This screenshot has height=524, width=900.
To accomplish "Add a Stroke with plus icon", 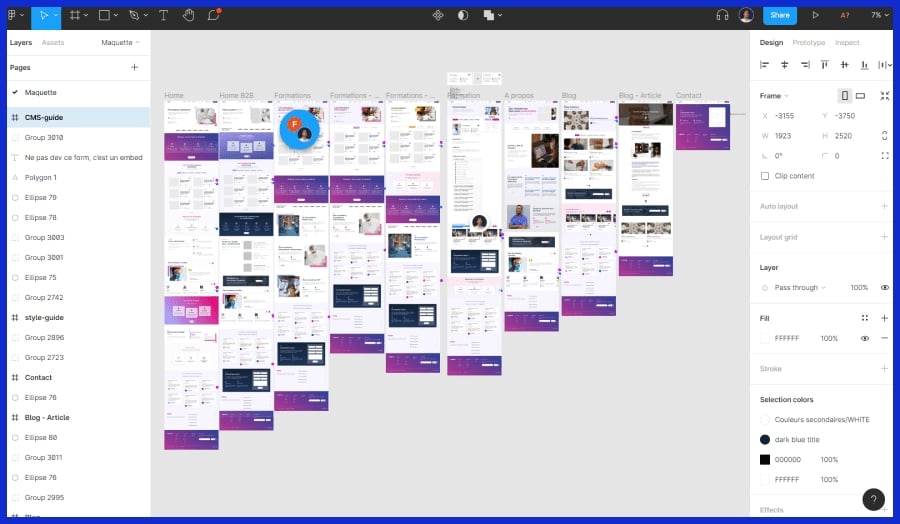I will tap(884, 368).
